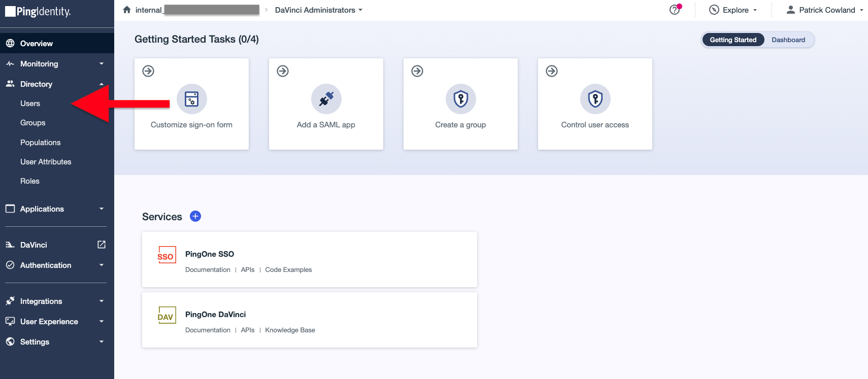This screenshot has height=379, width=868.
Task: Click the Settings globe icon
Action: pos(10,341)
